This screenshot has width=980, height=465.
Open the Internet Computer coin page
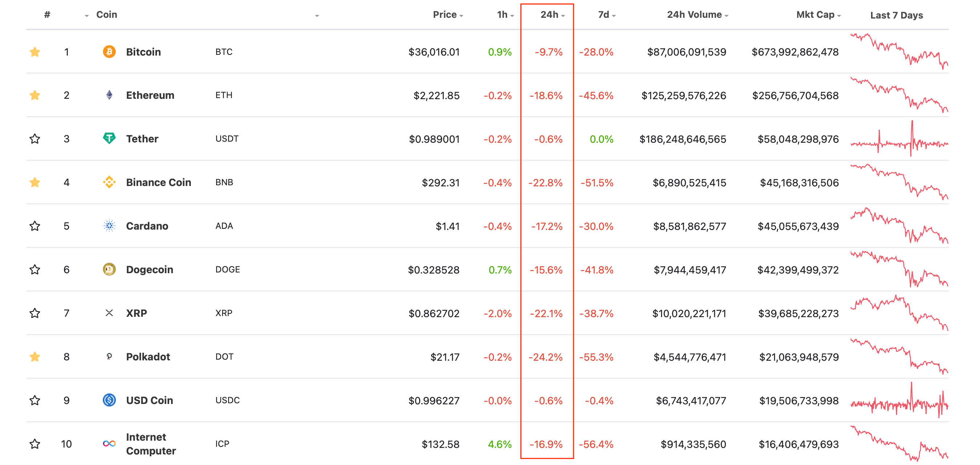151,444
